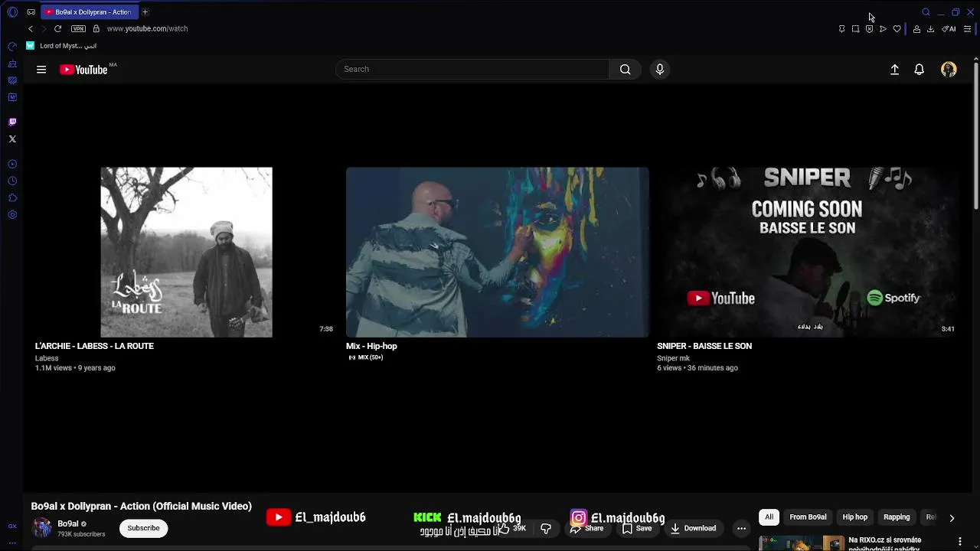This screenshot has height=551, width=980.
Task: Show more chips with right chevron
Action: (952, 518)
